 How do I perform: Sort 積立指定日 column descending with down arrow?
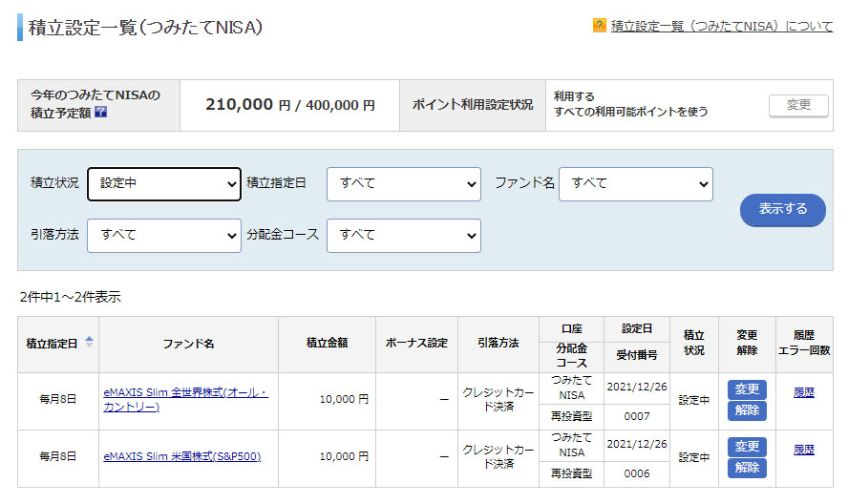90,346
